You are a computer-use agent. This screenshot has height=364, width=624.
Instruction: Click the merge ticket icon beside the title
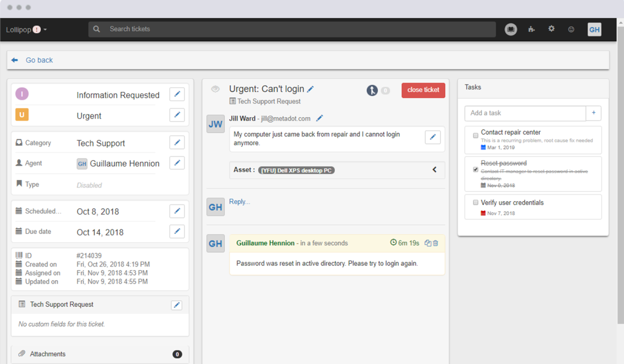coord(372,90)
